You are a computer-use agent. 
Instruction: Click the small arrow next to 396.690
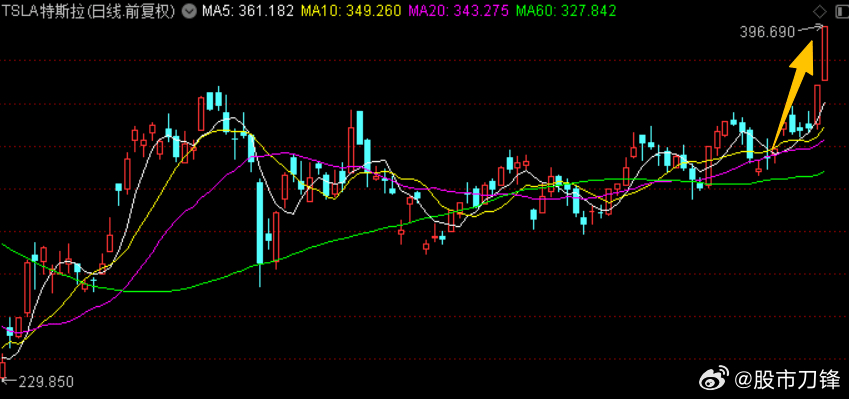click(809, 28)
